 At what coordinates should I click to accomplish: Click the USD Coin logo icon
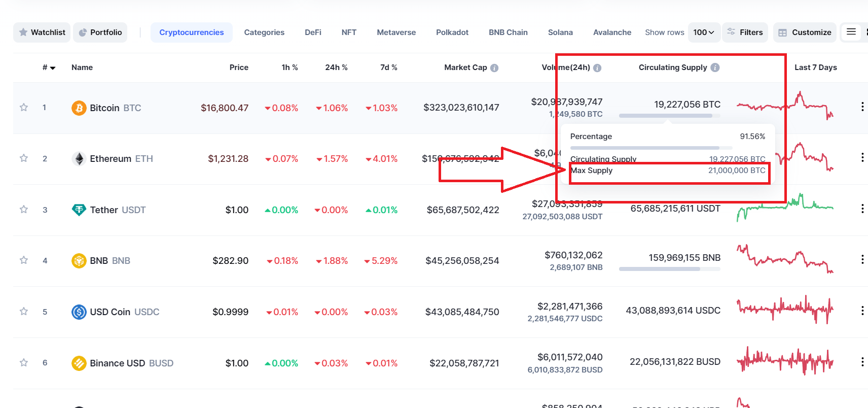tap(79, 312)
